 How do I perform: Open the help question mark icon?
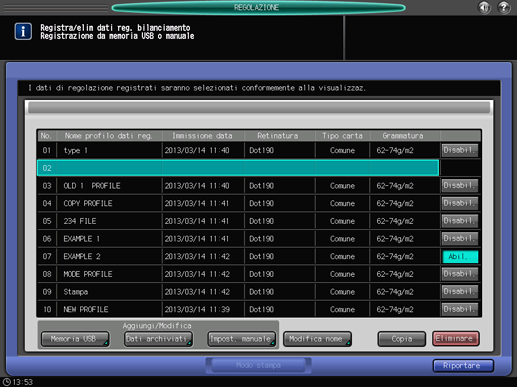point(504,7)
